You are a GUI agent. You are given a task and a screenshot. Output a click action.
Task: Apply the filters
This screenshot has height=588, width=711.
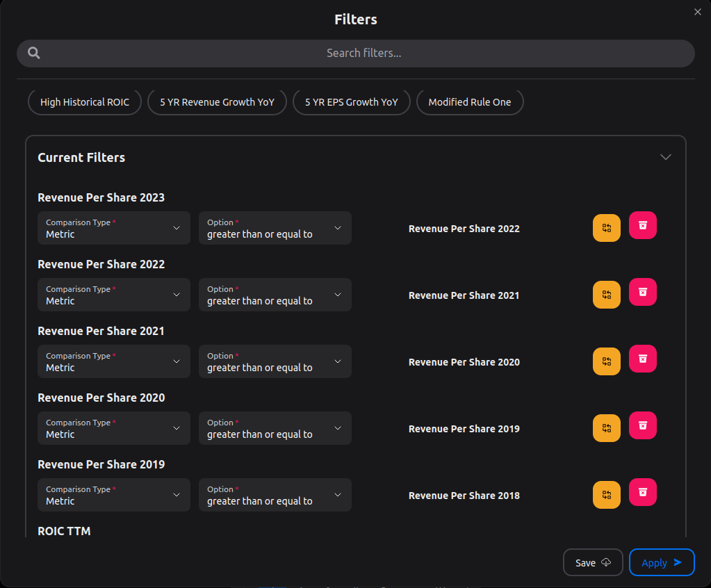coord(662,562)
